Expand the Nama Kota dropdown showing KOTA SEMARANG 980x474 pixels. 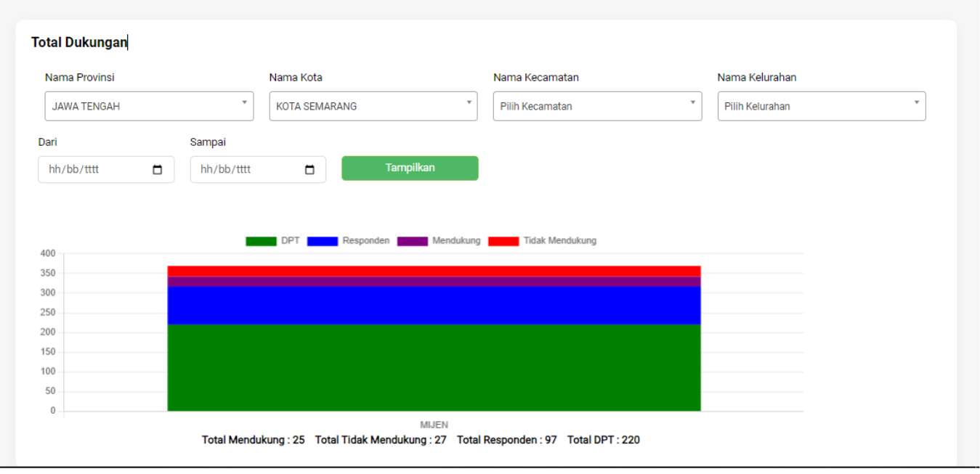point(373,106)
